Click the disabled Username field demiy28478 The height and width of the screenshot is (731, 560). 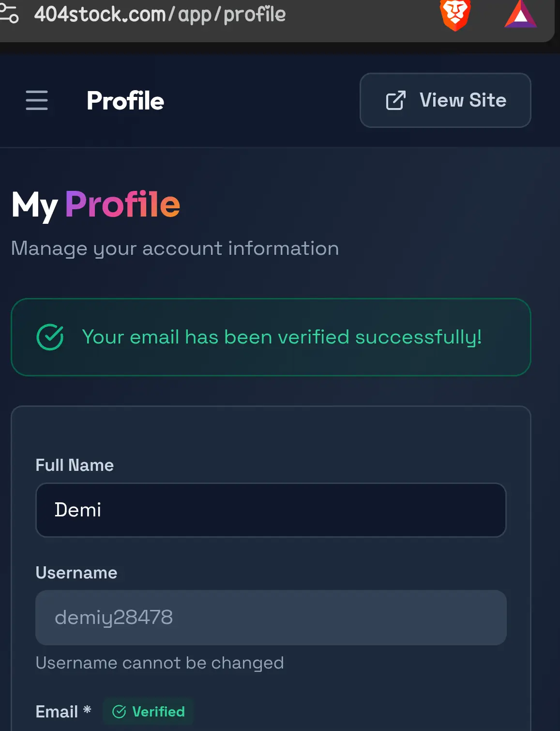tap(271, 618)
